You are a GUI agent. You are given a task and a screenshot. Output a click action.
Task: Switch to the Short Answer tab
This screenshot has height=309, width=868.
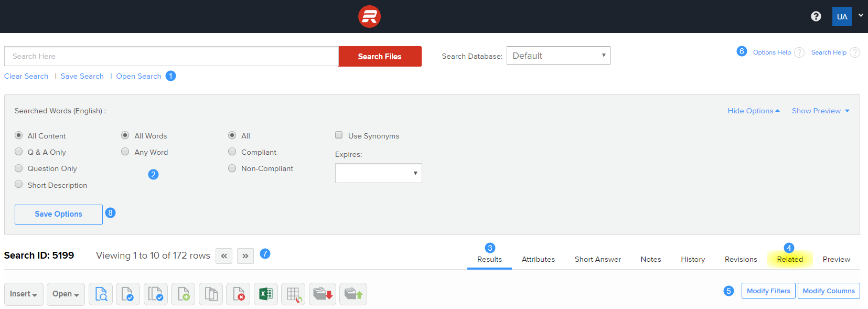point(597,259)
